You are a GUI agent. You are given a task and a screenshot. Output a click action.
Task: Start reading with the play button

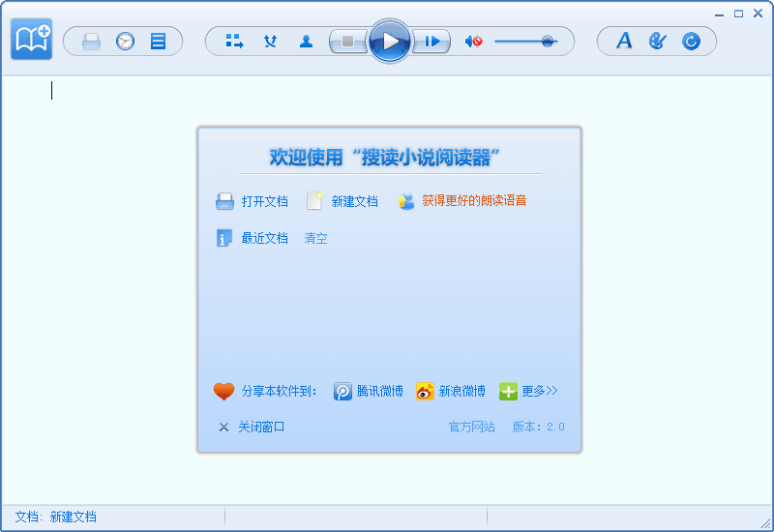click(390, 41)
